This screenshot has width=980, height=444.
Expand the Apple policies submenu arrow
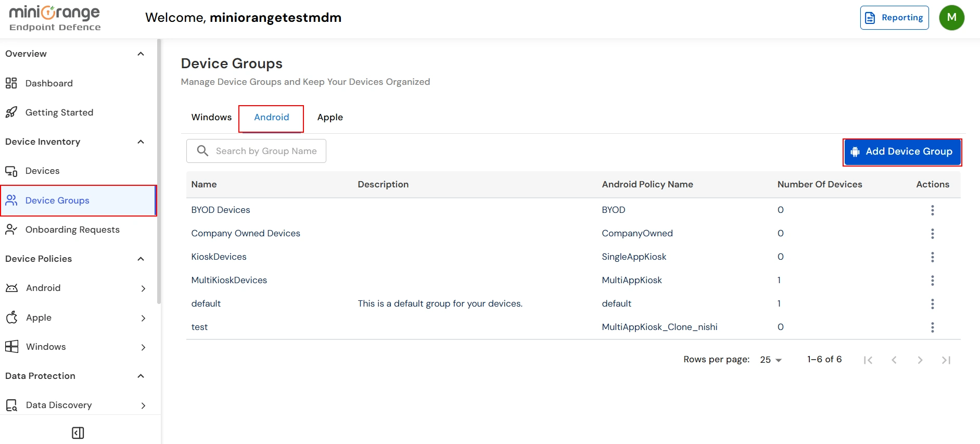click(143, 318)
